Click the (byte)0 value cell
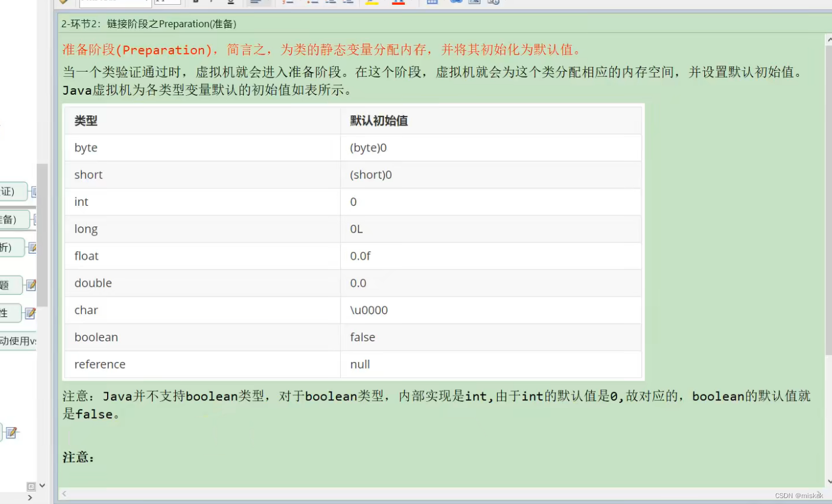Screen dimensions: 832x504 tap(491, 148)
